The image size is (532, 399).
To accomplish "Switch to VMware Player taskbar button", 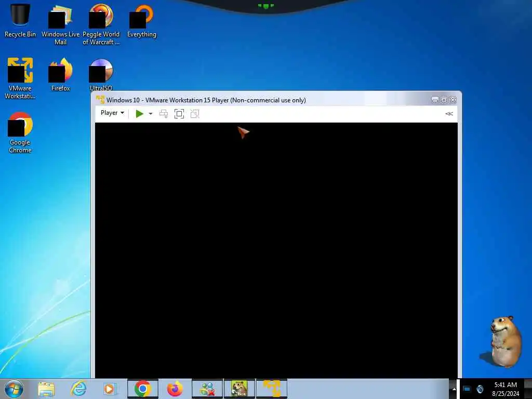I will click(x=272, y=389).
